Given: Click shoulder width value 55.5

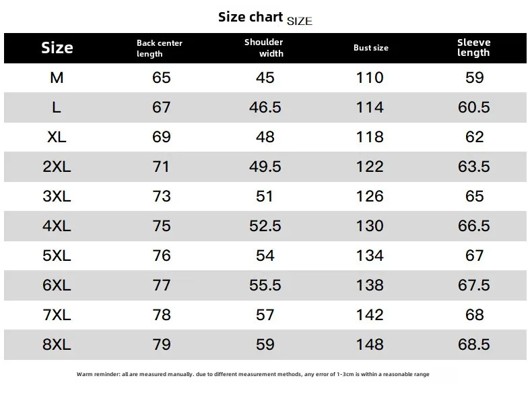Looking at the screenshot, I should tap(265, 285).
